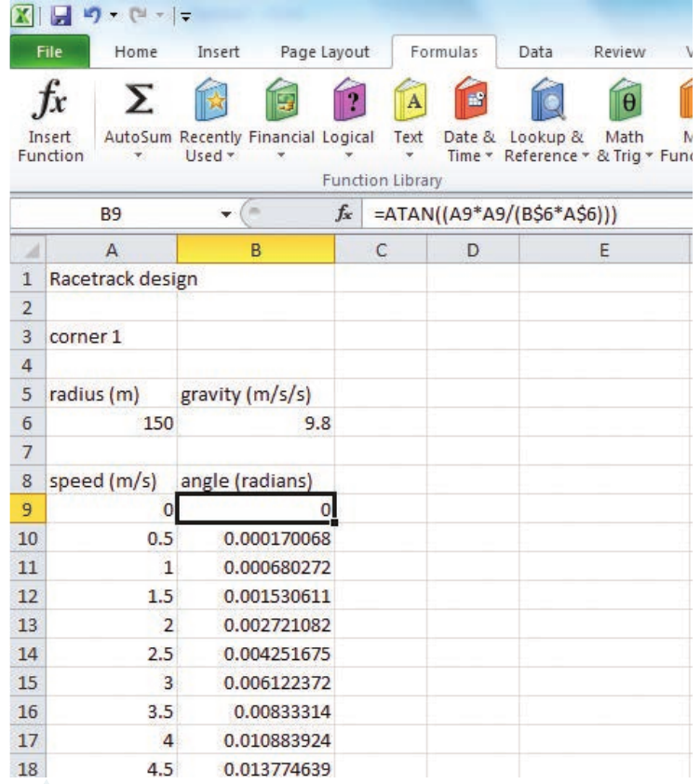Click speed cell with value 3.5
Image resolution: width=700 pixels, height=784 pixels.
point(112,711)
